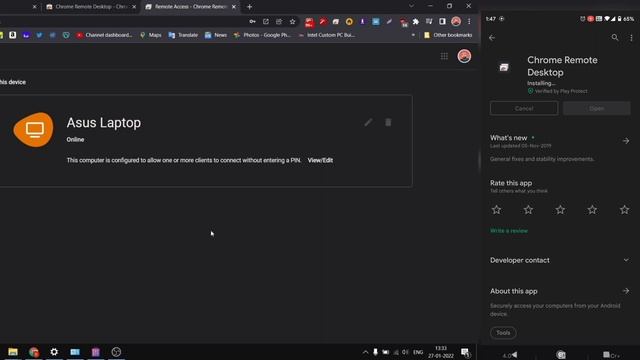Click the Chrome profile avatar in toolbar

pos(456,22)
